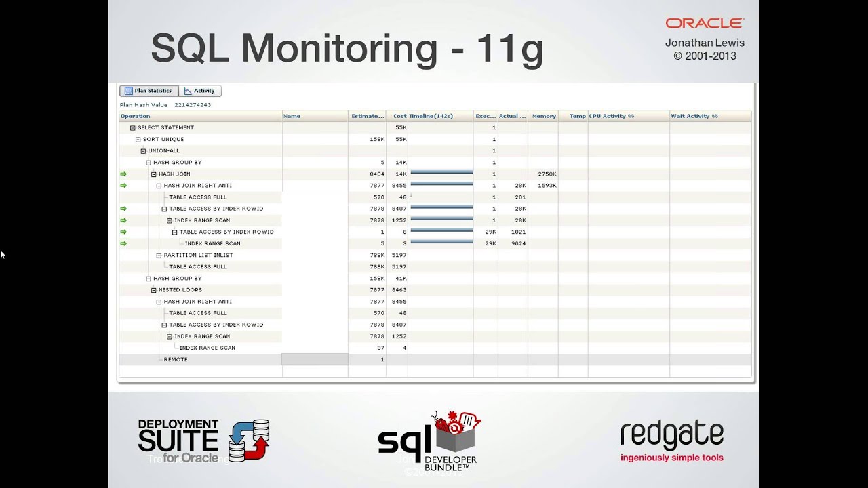Click the redgate logo
The image size is (868, 488).
coord(672,434)
